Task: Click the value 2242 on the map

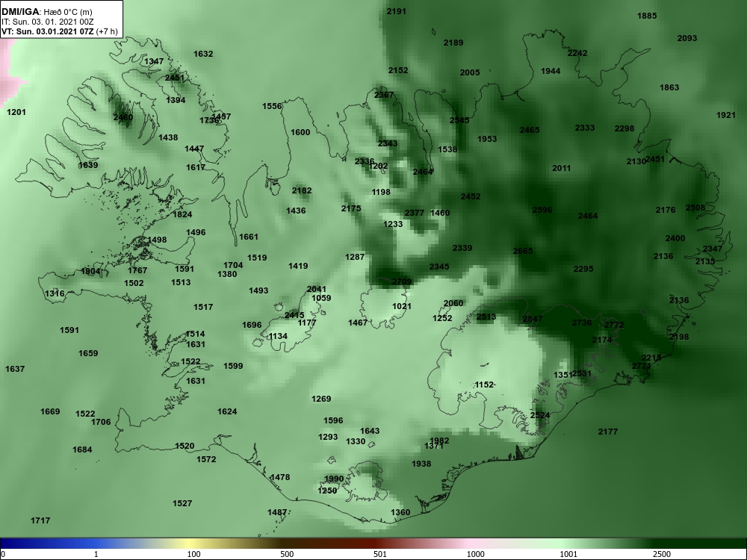Action: 577,53
